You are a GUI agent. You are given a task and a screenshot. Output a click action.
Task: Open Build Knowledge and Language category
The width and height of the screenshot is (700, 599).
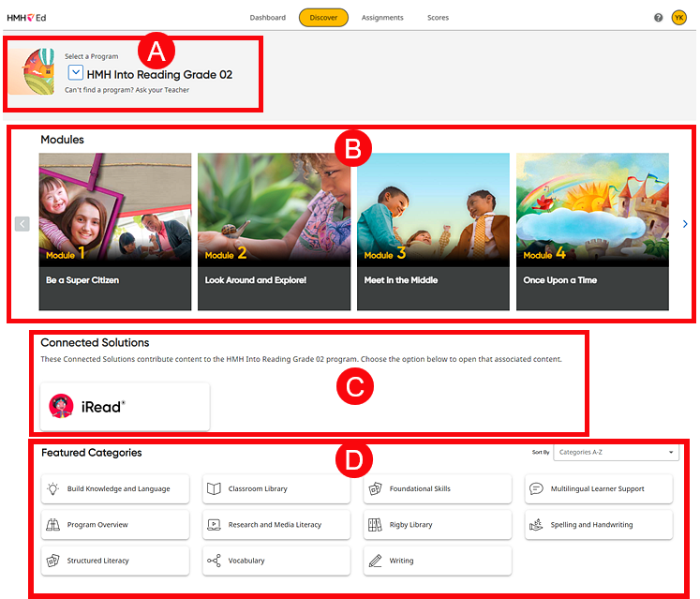tap(115, 488)
